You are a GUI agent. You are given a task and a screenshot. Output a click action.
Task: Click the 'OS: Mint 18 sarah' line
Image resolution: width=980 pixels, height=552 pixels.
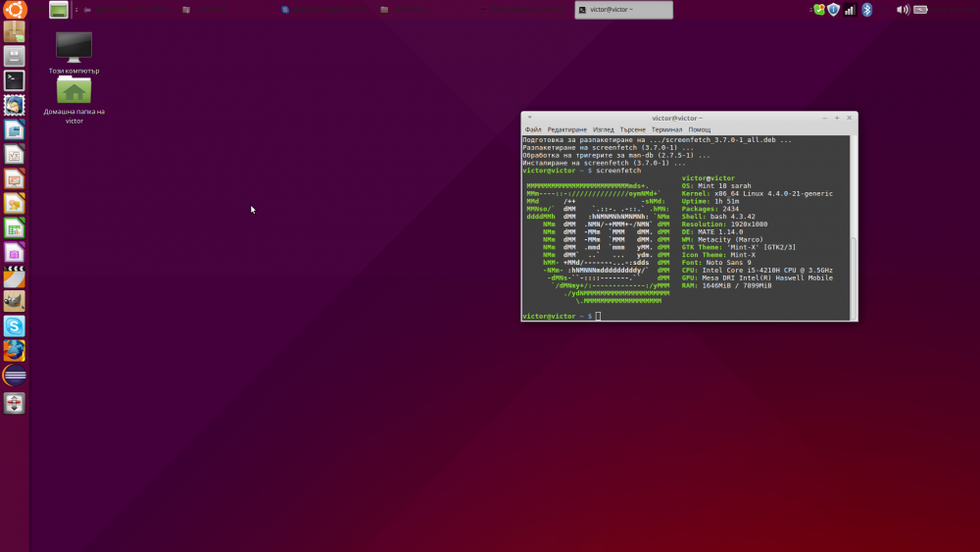click(x=716, y=185)
